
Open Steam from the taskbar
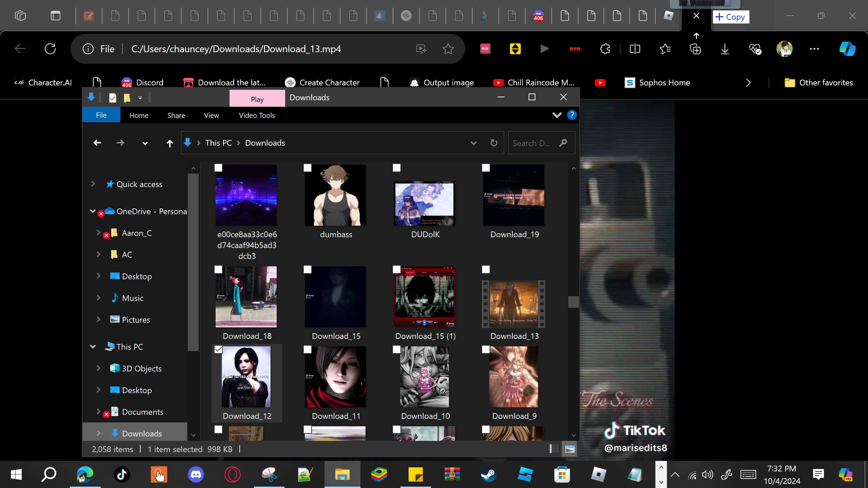click(x=488, y=474)
